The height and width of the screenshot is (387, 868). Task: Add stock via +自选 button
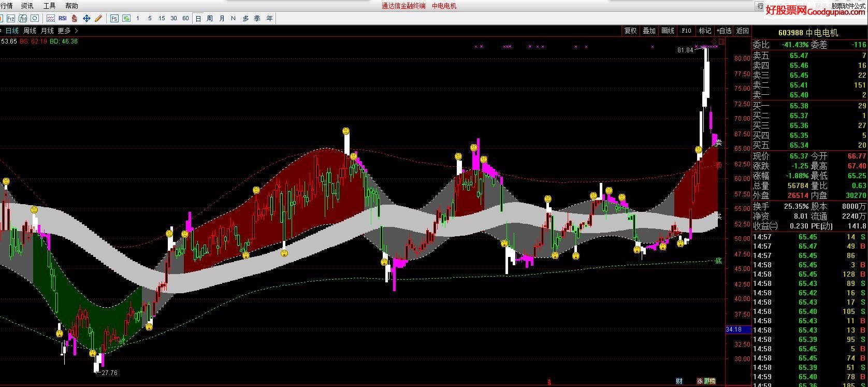[x=724, y=31]
